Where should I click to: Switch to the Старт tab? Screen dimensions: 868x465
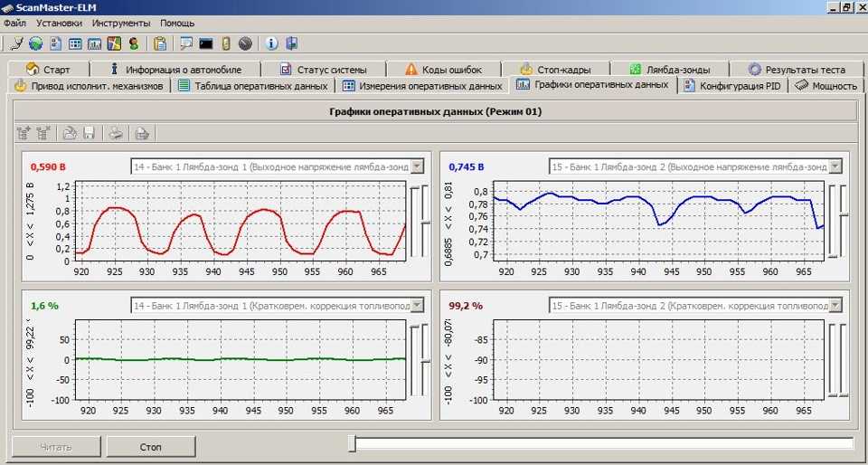point(48,70)
